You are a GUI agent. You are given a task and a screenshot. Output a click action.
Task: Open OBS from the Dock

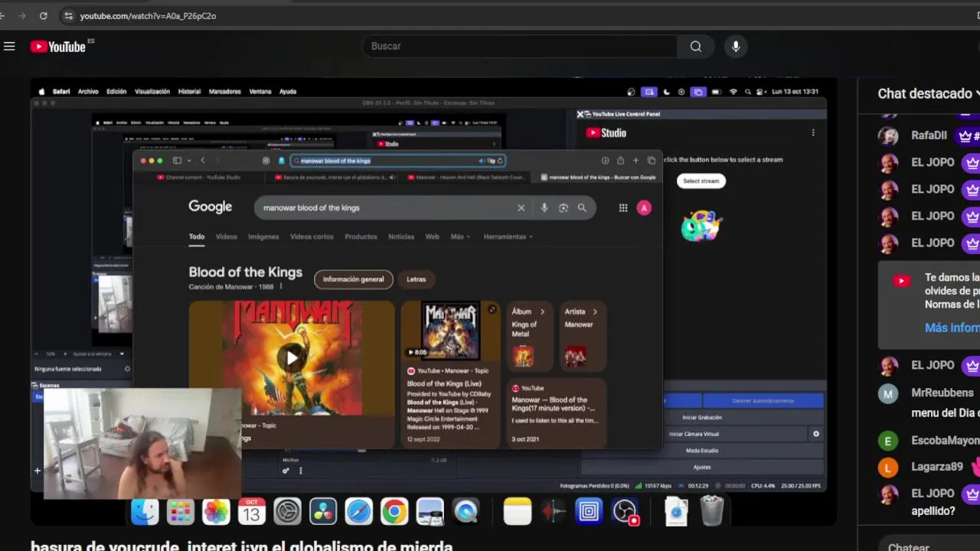tap(625, 511)
